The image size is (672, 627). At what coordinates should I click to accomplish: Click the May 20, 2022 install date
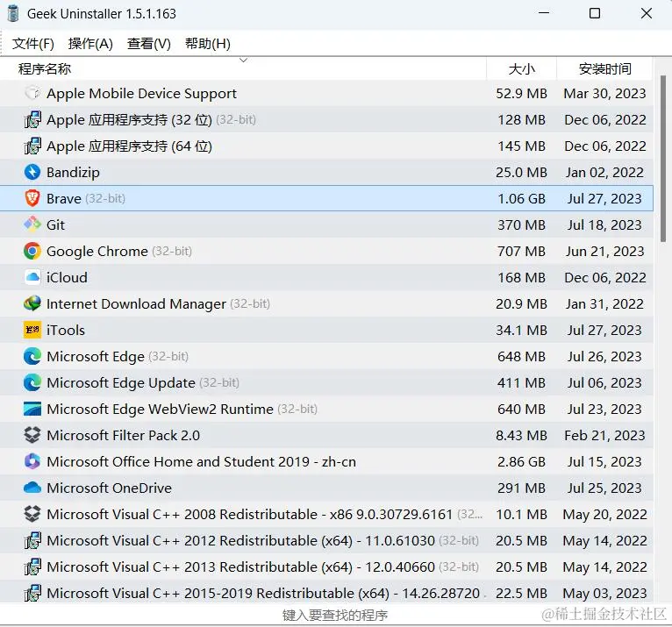604,514
